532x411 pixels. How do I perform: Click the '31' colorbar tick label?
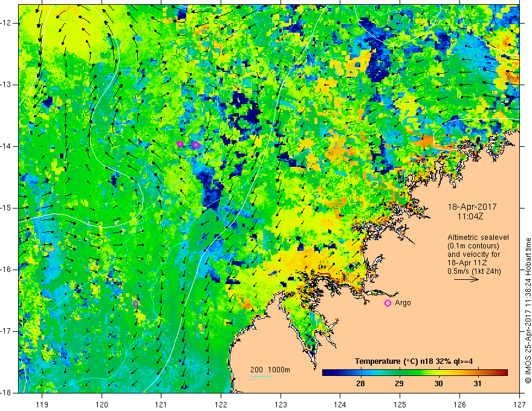pos(478,384)
